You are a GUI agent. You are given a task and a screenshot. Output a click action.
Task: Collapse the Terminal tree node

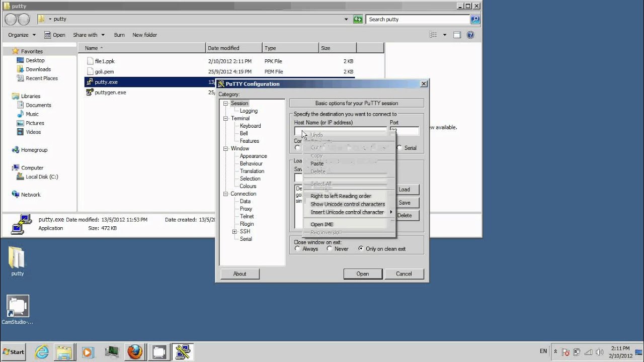[226, 118]
